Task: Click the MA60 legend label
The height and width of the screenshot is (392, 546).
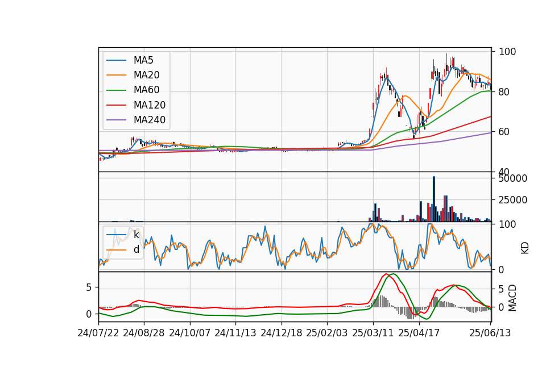Action: [x=146, y=90]
